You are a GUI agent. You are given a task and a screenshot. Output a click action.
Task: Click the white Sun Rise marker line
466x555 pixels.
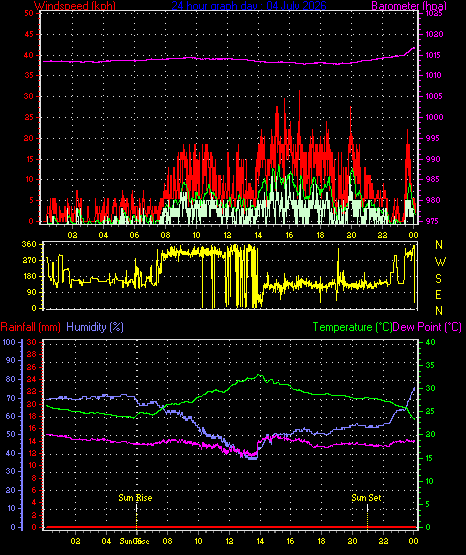click(137, 509)
